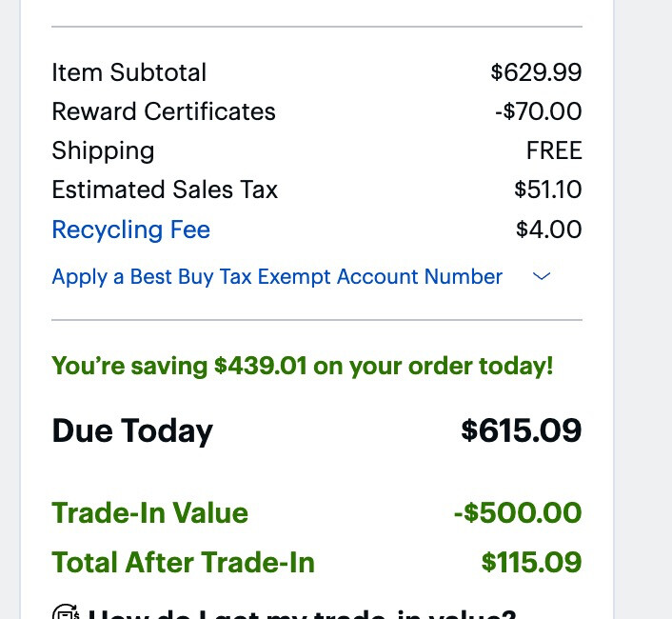Image resolution: width=672 pixels, height=619 pixels.
Task: Select the $51.10 sales tax amount
Action: [x=547, y=190]
